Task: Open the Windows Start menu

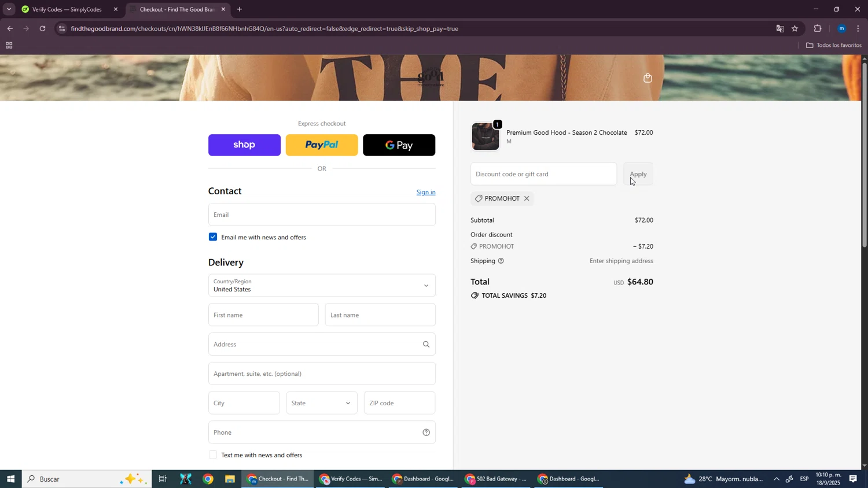Action: 10,479
